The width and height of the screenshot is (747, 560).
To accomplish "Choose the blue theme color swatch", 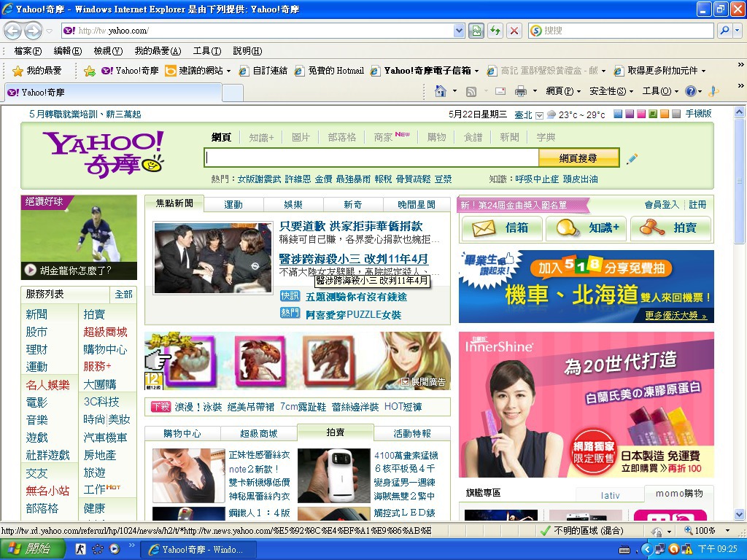I will click(x=618, y=114).
